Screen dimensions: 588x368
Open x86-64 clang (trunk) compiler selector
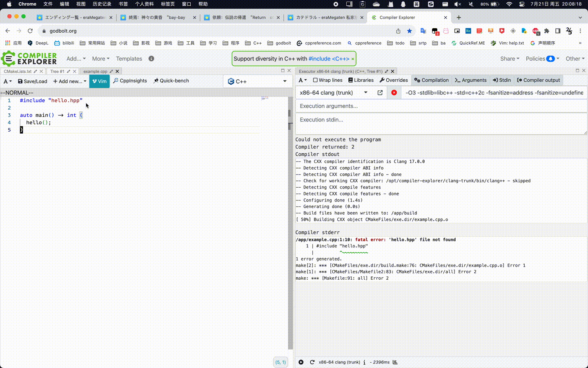tap(334, 93)
